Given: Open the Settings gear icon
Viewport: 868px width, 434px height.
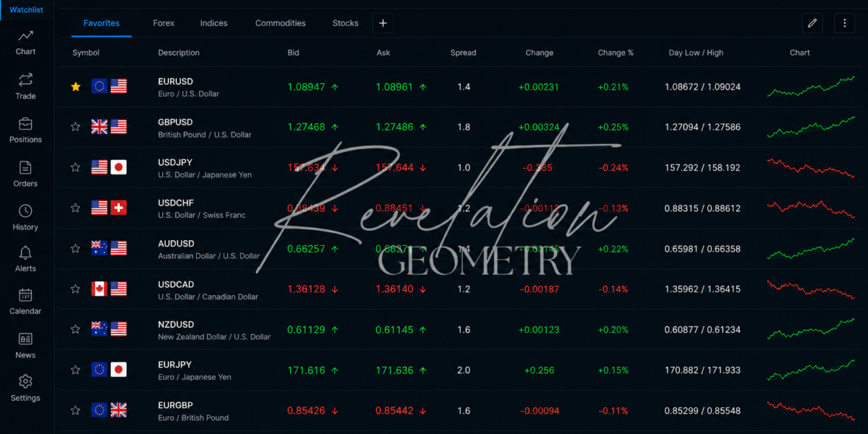Looking at the screenshot, I should pyautogui.click(x=25, y=381).
